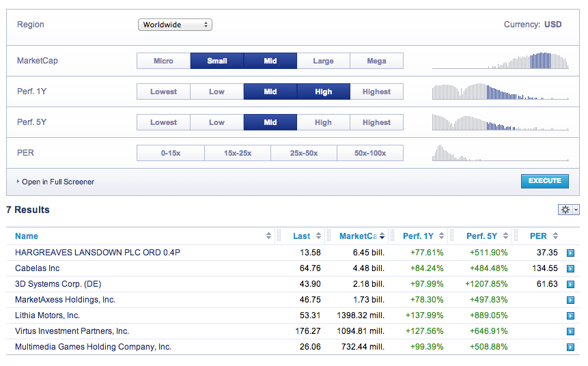The image size is (588, 366).
Task: Click the arrow icon beside MarketAxess Holdings
Action: [x=570, y=300]
